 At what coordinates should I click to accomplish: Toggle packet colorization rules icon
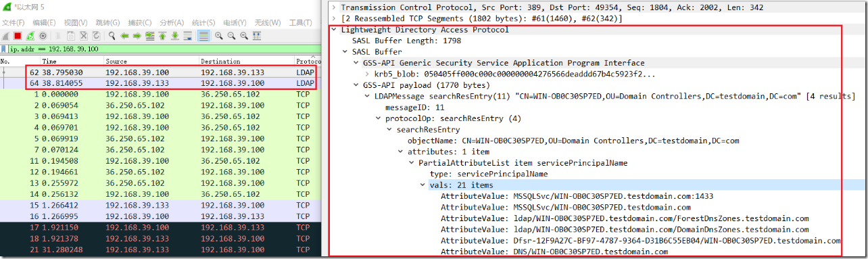tap(203, 36)
